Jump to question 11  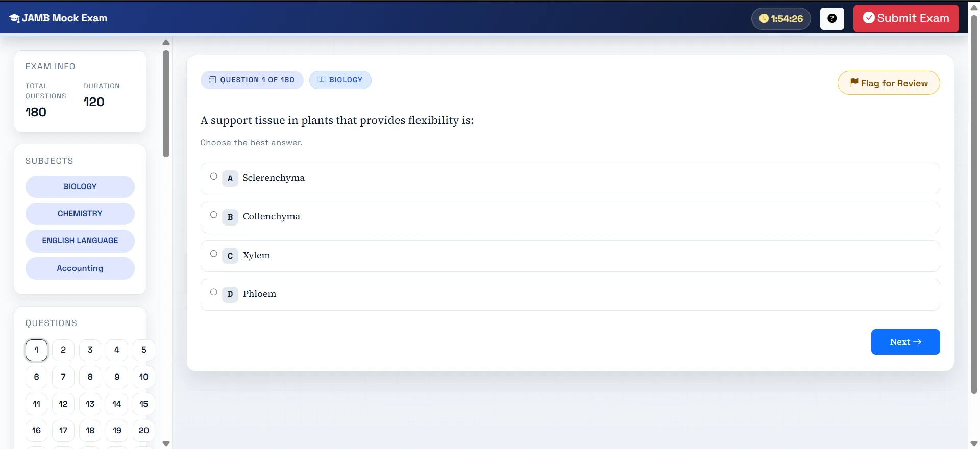click(x=36, y=404)
